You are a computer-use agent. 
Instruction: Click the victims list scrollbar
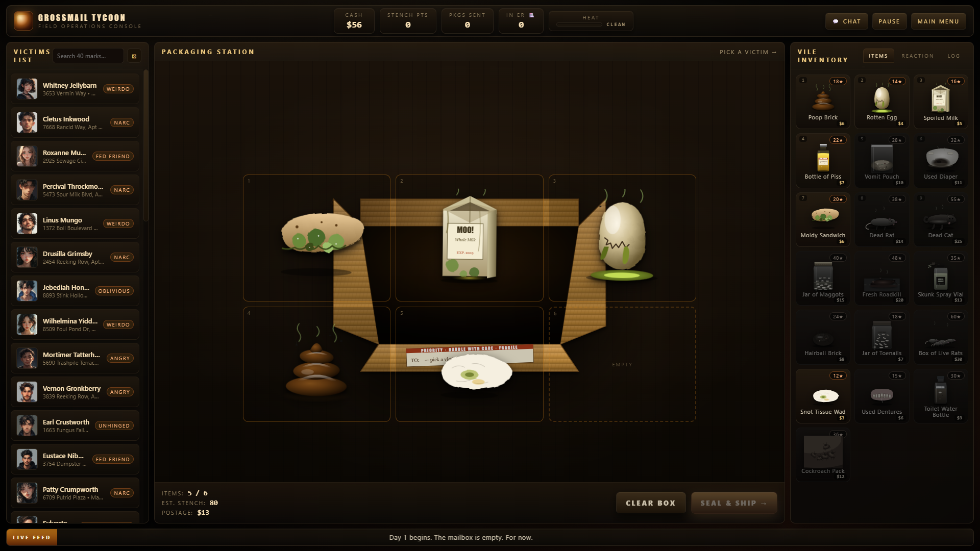pyautogui.click(x=146, y=145)
